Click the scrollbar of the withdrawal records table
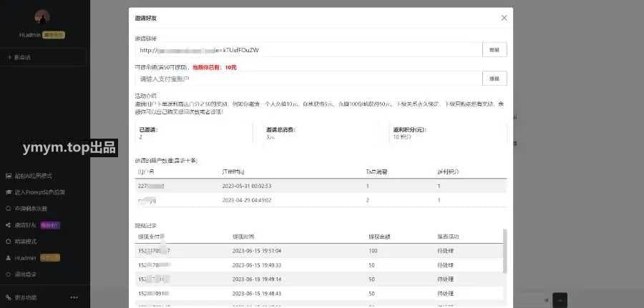 click(504, 251)
